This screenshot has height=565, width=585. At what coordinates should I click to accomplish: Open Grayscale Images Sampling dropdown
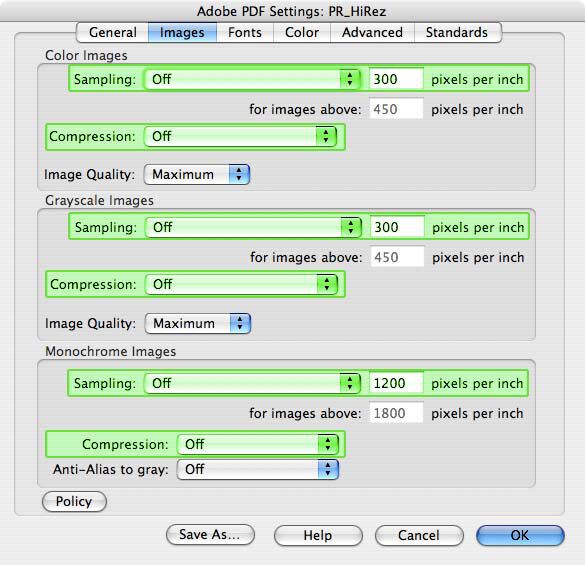tap(253, 227)
